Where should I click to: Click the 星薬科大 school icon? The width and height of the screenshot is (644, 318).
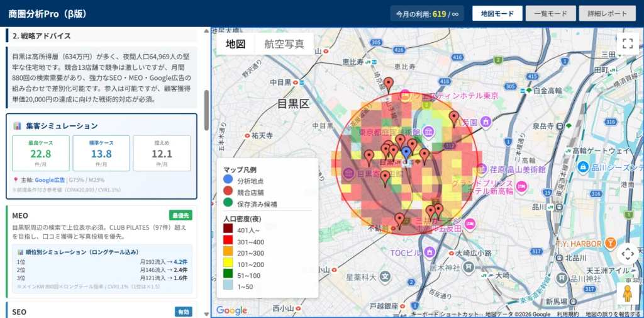coord(384,276)
